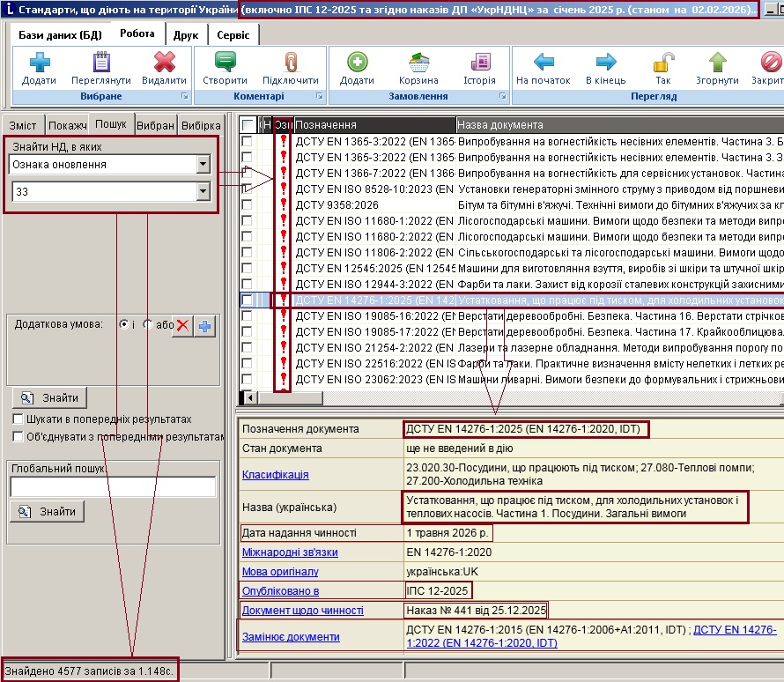Expand the dropdown showing value 33
784x682 pixels.
coord(203,192)
